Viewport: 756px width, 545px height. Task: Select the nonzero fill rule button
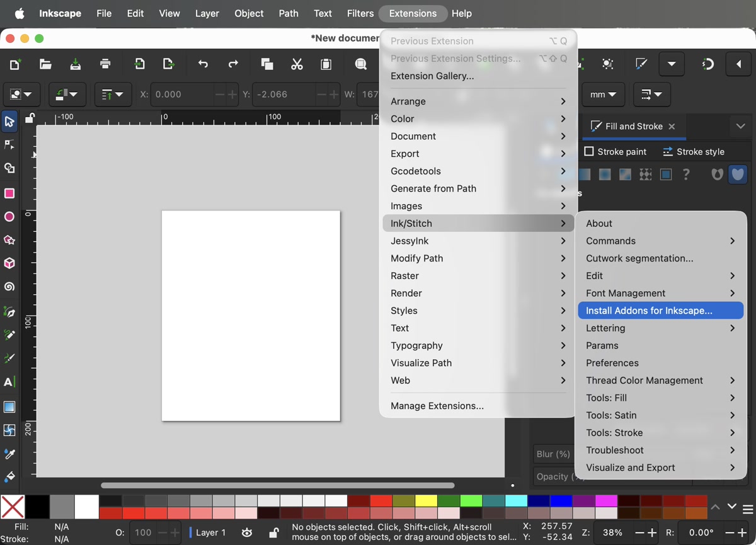(x=738, y=175)
